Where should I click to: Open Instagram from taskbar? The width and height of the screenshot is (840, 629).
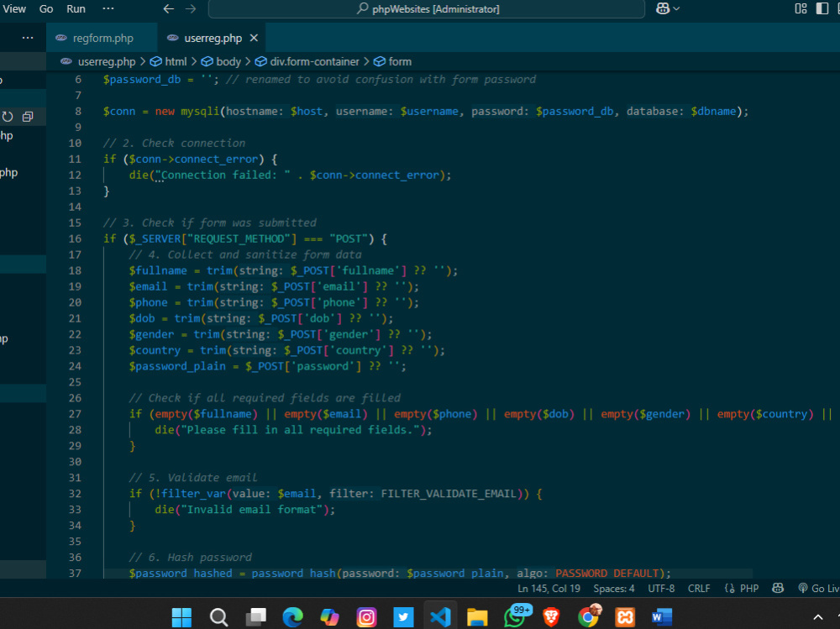pyautogui.click(x=366, y=617)
